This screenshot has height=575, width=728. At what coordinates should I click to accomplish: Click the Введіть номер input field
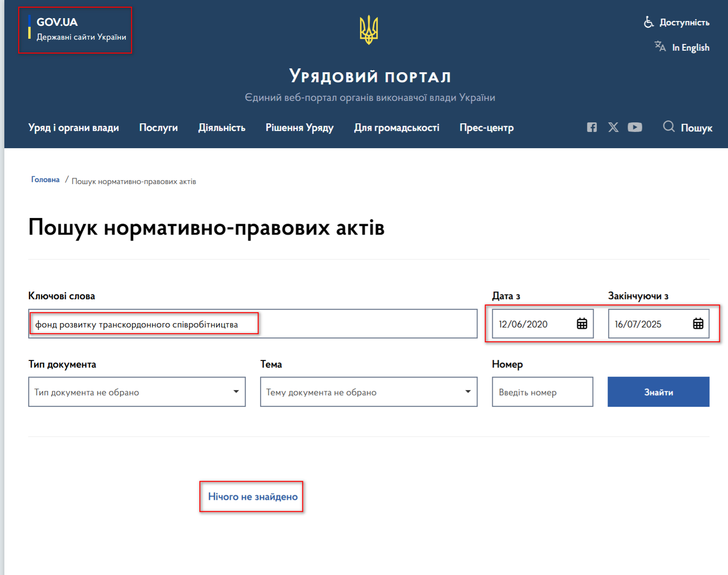pyautogui.click(x=543, y=391)
